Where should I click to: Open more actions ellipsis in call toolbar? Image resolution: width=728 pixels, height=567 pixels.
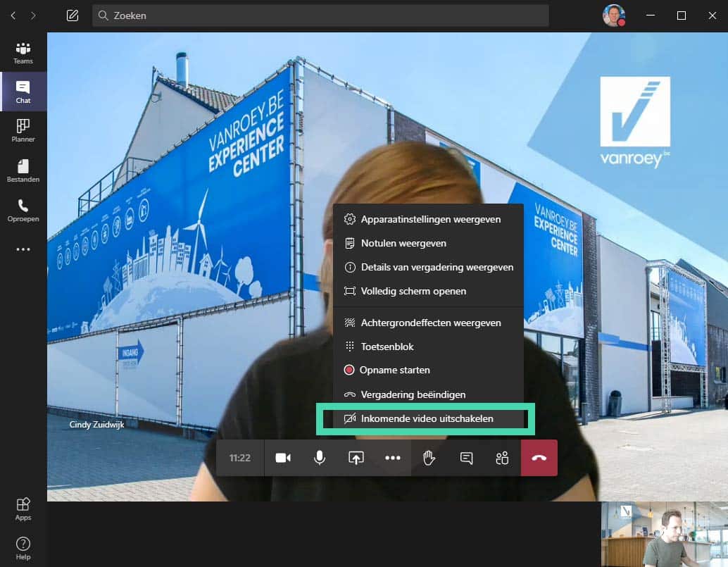393,458
